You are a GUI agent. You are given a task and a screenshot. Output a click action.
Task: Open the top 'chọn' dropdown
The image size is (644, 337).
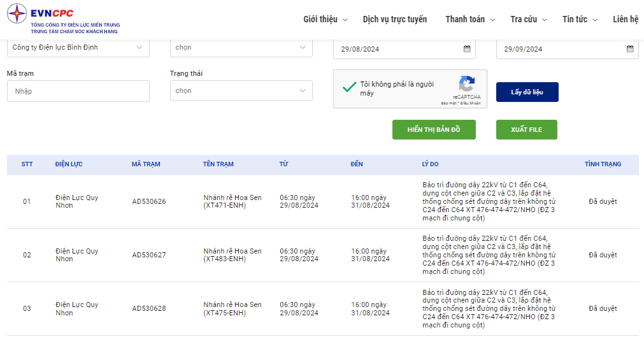(x=241, y=47)
